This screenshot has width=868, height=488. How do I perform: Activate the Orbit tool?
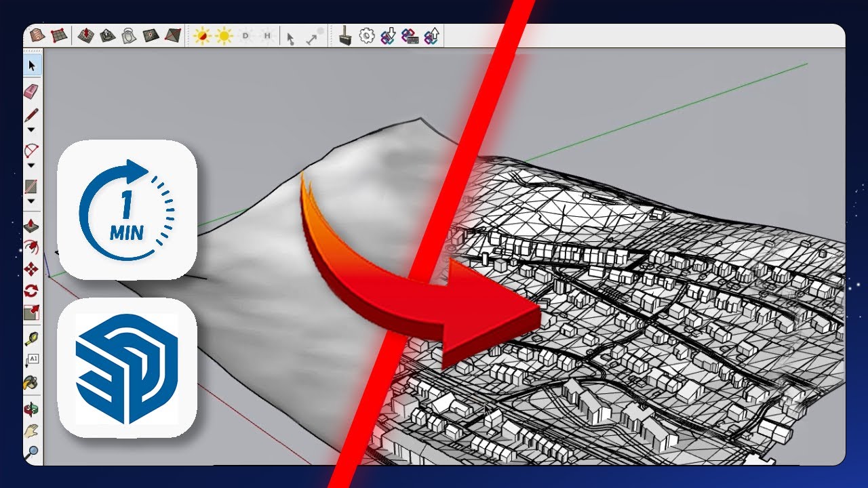[x=31, y=409]
